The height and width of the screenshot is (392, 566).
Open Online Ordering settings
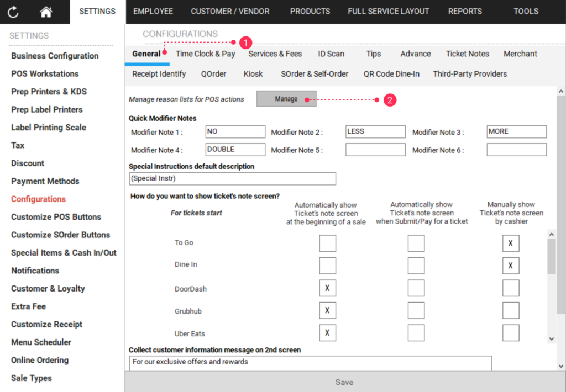coord(40,361)
